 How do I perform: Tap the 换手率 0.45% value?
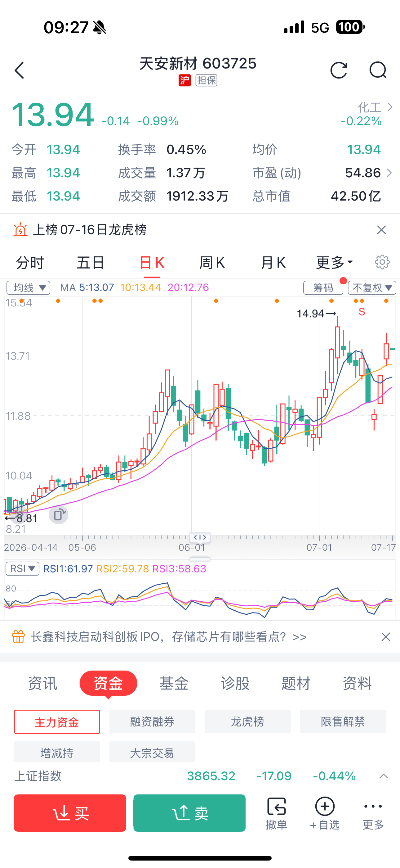pos(186,150)
